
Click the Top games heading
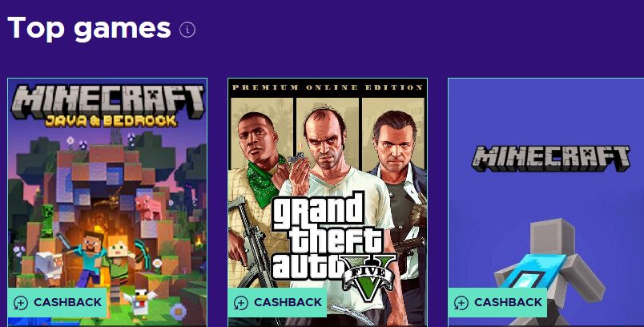(x=89, y=28)
